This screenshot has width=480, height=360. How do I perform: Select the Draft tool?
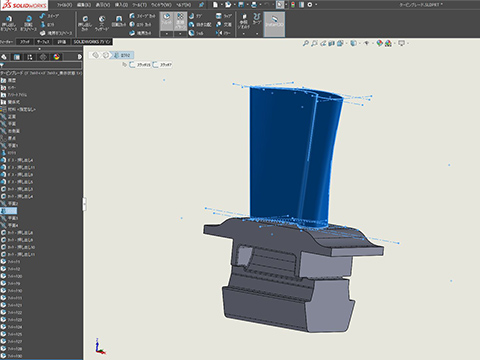tap(200, 25)
